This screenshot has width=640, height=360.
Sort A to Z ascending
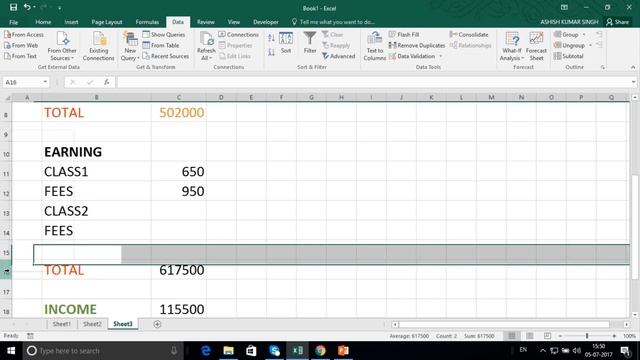coord(271,38)
